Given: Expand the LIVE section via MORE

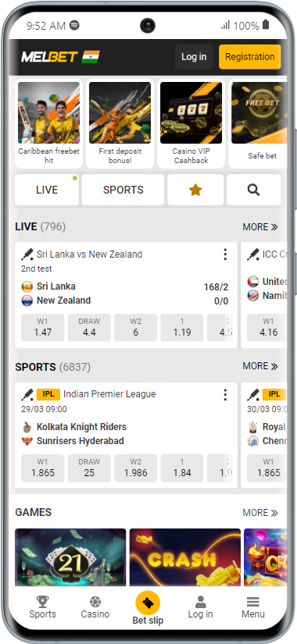Looking at the screenshot, I should pyautogui.click(x=260, y=226).
